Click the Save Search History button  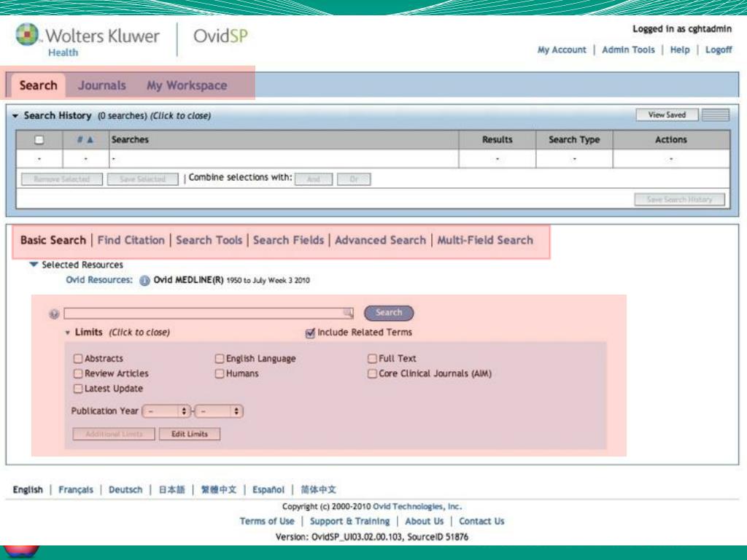(x=679, y=200)
